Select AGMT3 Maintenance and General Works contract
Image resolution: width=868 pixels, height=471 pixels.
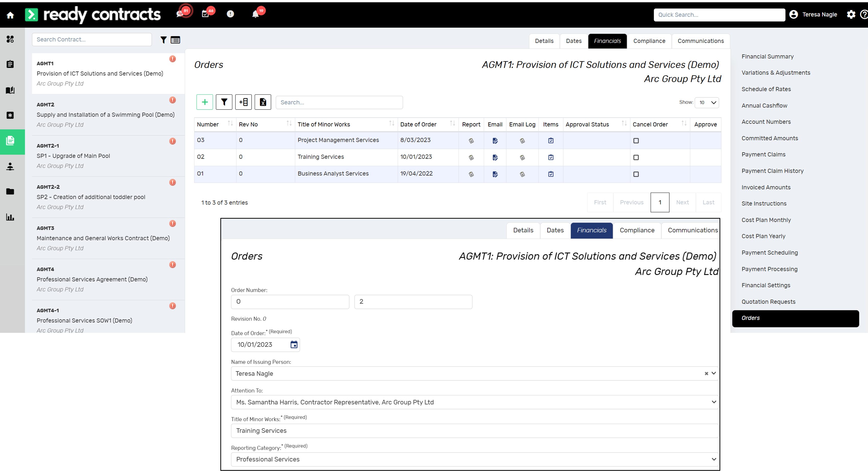(108, 238)
